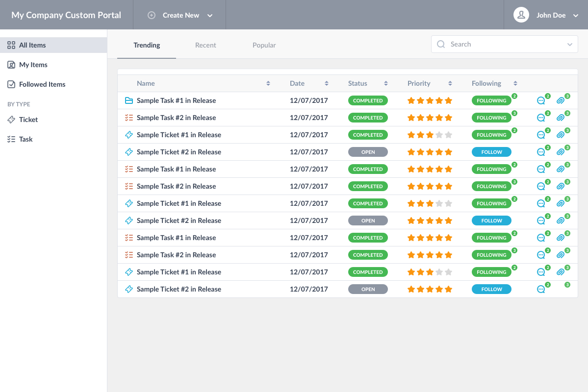Toggle the first blue Follow button
The height and width of the screenshot is (392, 588).
(491, 152)
